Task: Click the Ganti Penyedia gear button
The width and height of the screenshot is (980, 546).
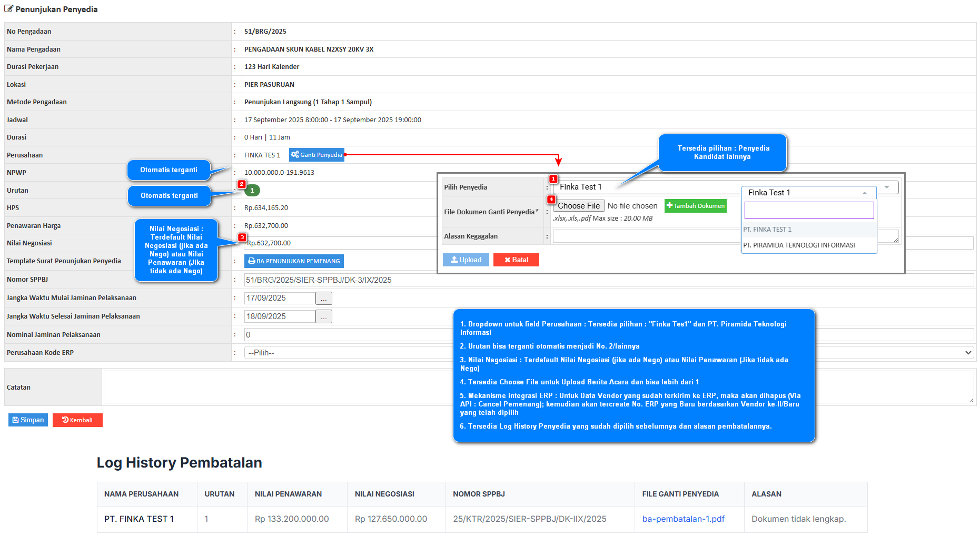Action: click(316, 155)
